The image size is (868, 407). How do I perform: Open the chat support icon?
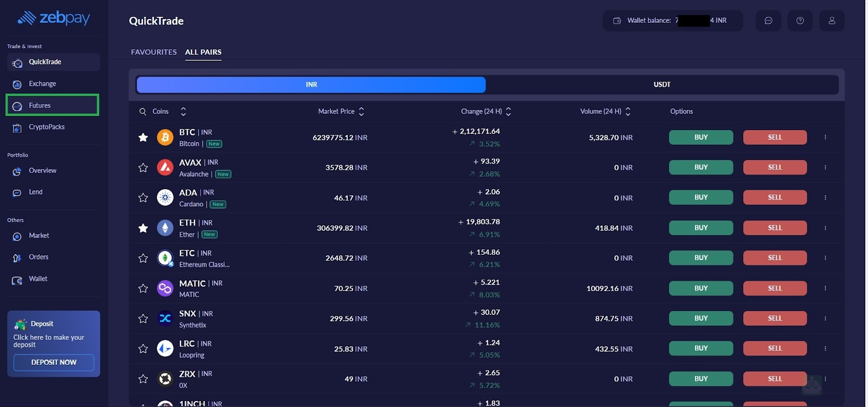(x=768, y=21)
